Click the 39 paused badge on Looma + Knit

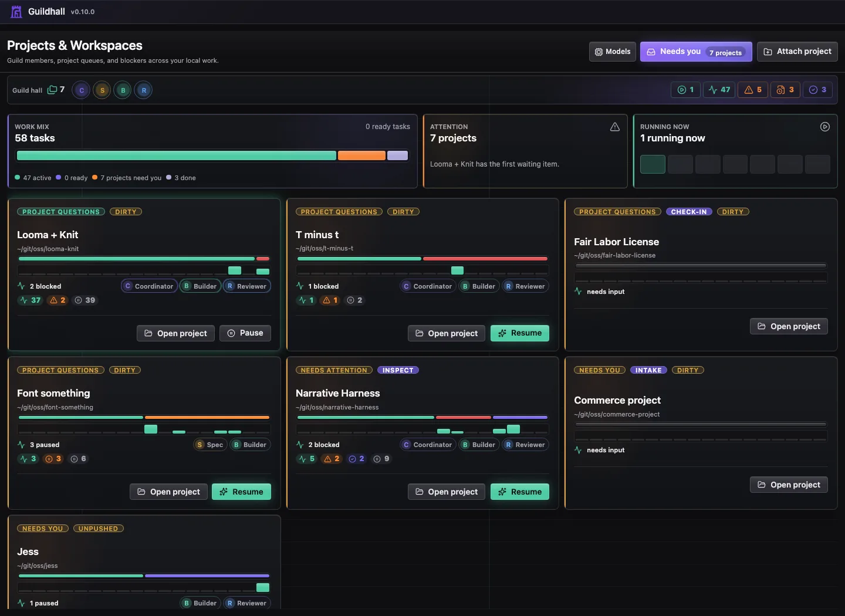pos(84,300)
